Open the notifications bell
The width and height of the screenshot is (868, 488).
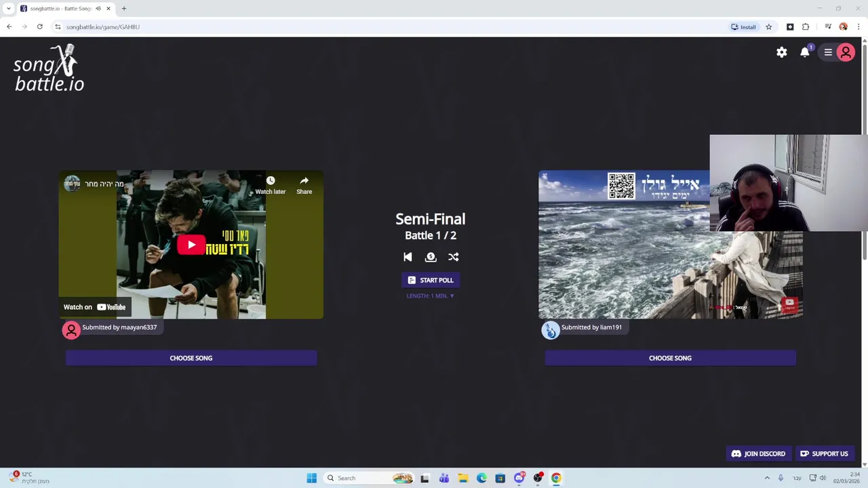tap(805, 52)
